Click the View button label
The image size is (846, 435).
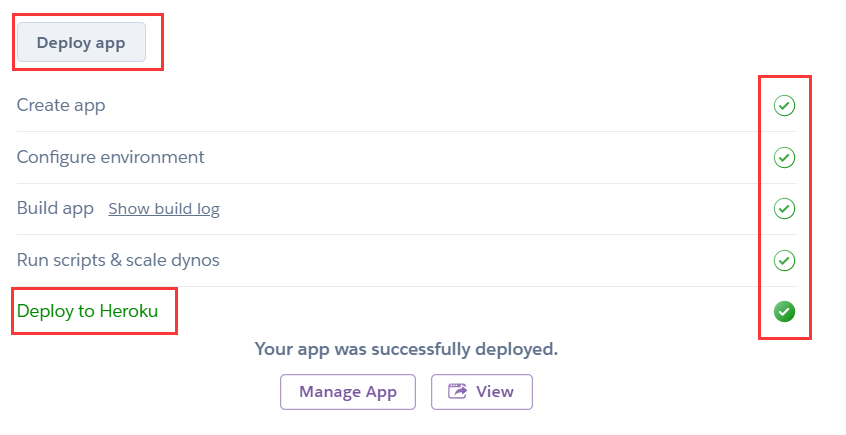coord(494,391)
